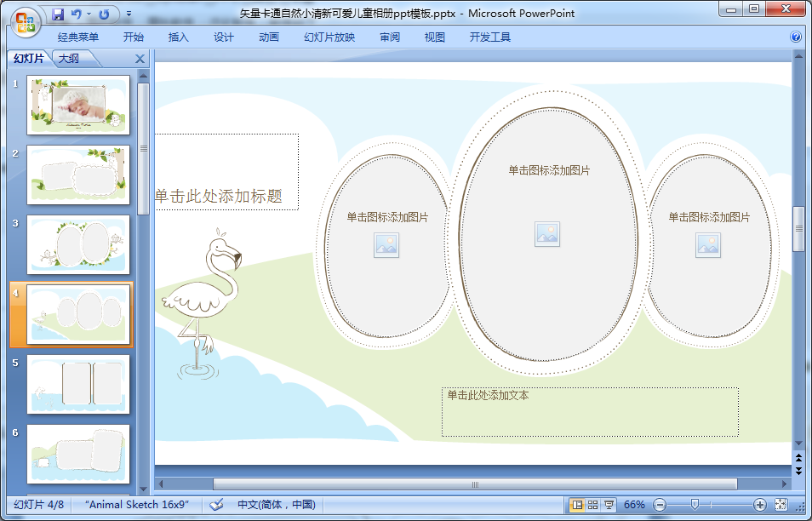
Task: Click the flamingo sketch on slide
Action: 202,303
